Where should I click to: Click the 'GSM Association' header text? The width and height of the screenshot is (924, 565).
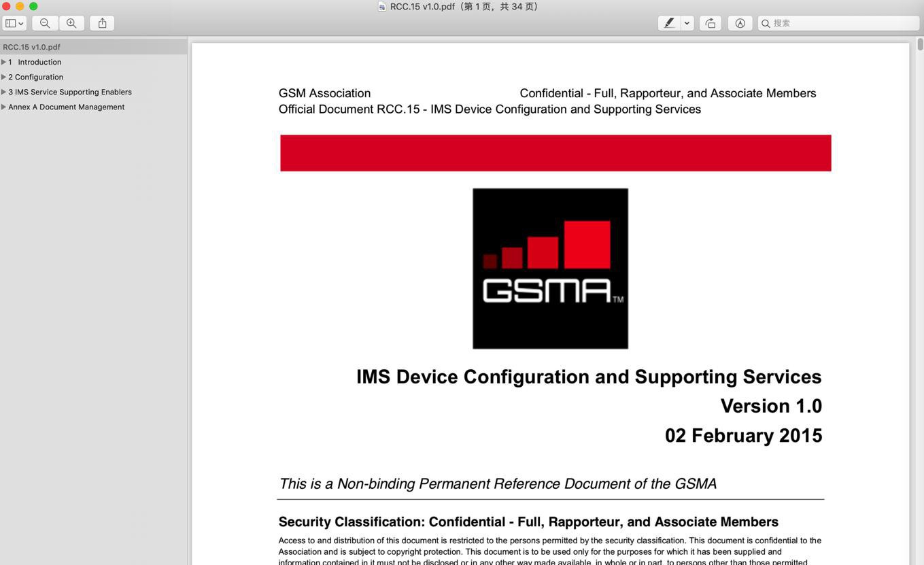click(324, 93)
